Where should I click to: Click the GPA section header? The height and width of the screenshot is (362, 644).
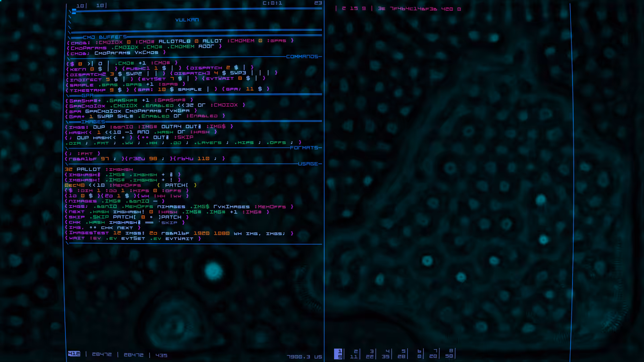(88, 96)
